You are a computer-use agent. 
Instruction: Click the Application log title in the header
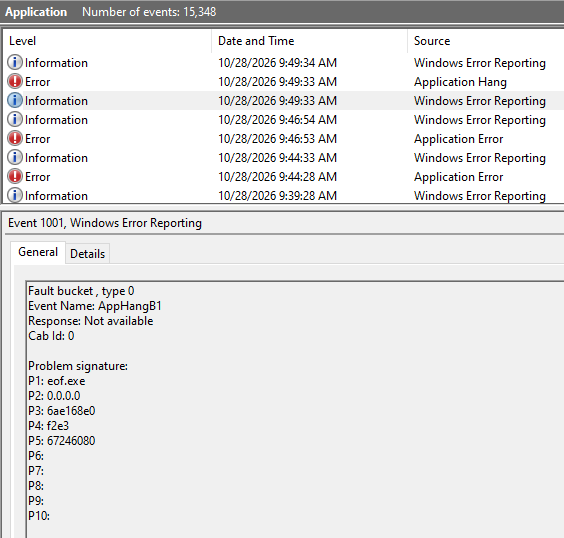36,12
